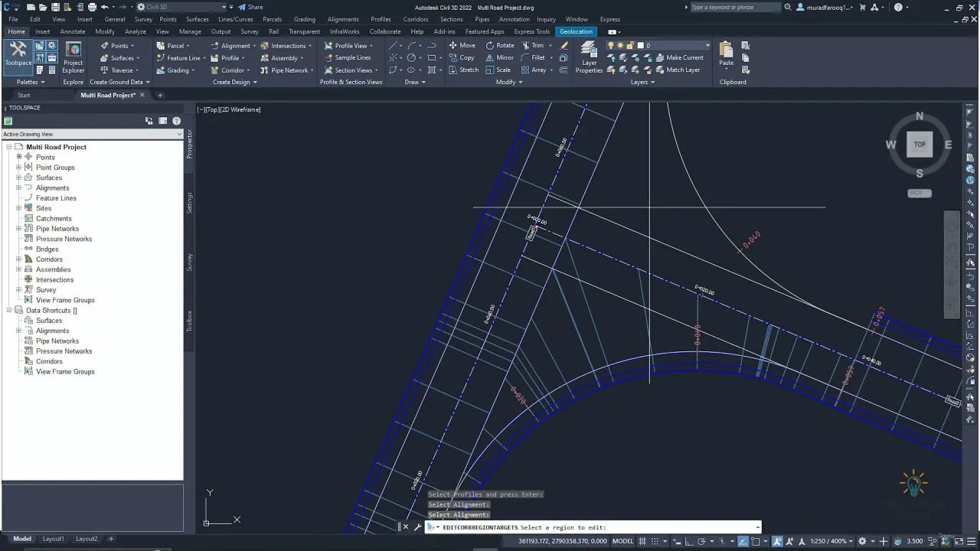Toggle object snap tracking in status bar
This screenshot has width=980, height=551.
pos(743,541)
